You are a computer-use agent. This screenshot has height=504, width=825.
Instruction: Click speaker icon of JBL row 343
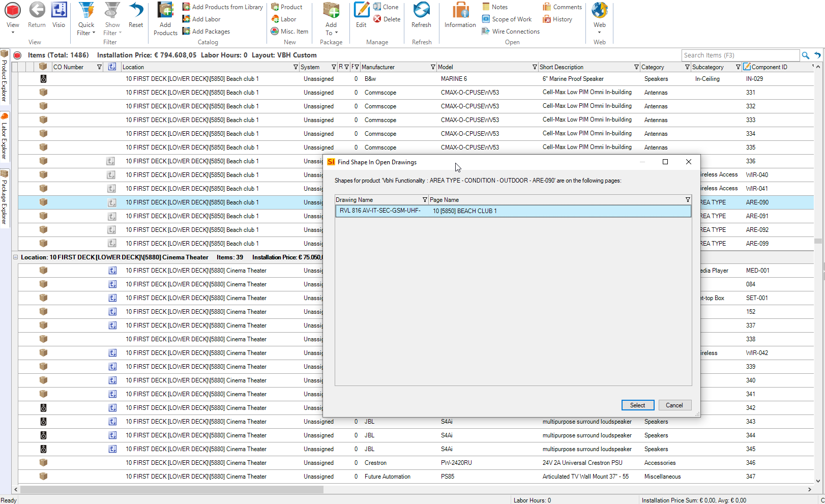coord(43,422)
